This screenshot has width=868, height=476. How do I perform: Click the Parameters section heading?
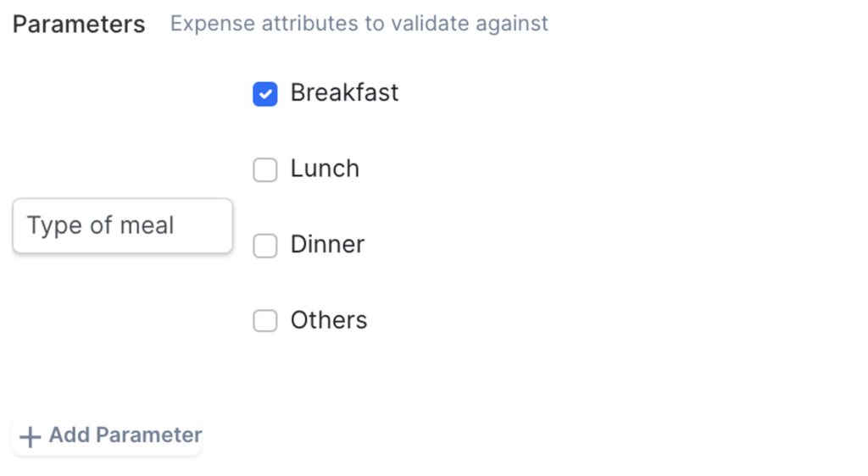[x=79, y=25]
